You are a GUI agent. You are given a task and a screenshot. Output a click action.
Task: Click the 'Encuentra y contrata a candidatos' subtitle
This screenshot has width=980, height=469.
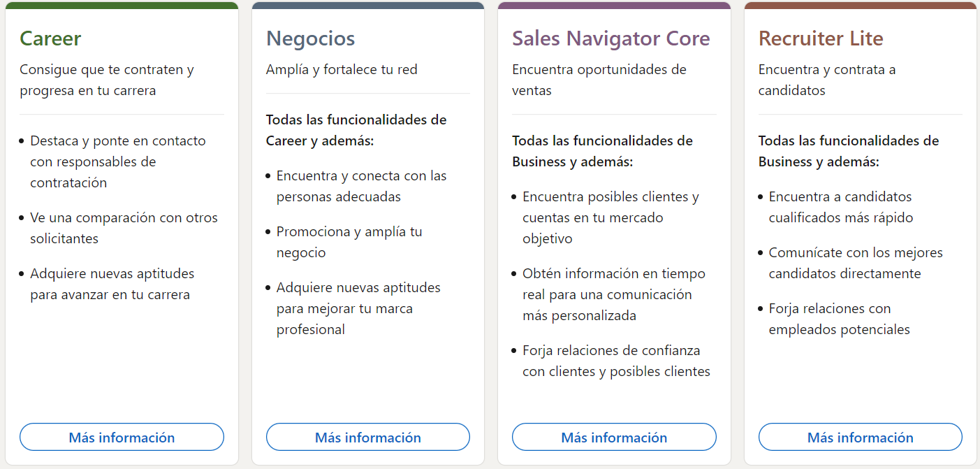click(826, 80)
